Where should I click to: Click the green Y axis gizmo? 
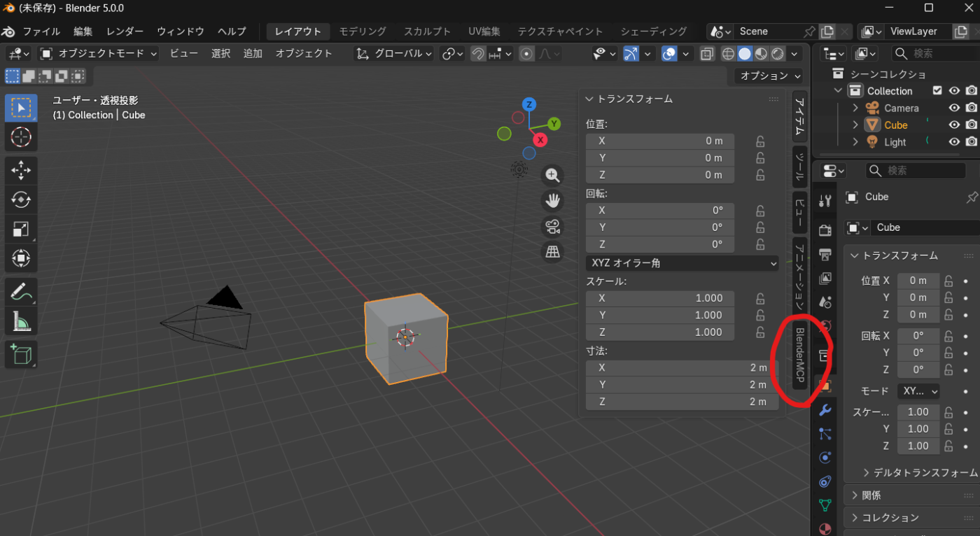point(554,124)
